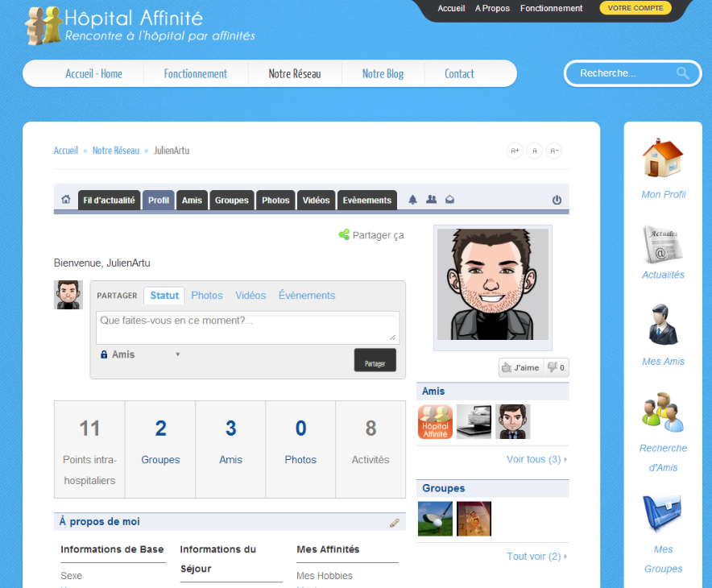Click the logout power icon
This screenshot has width=712, height=588.
click(557, 200)
